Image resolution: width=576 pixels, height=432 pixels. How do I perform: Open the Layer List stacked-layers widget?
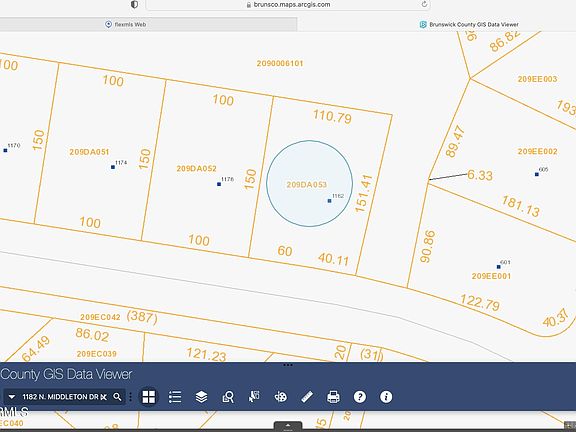(201, 397)
